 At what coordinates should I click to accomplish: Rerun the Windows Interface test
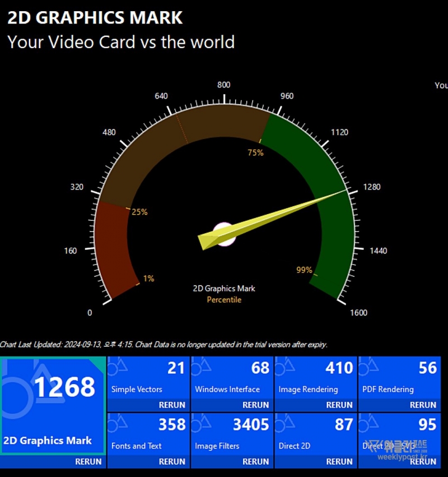(255, 405)
